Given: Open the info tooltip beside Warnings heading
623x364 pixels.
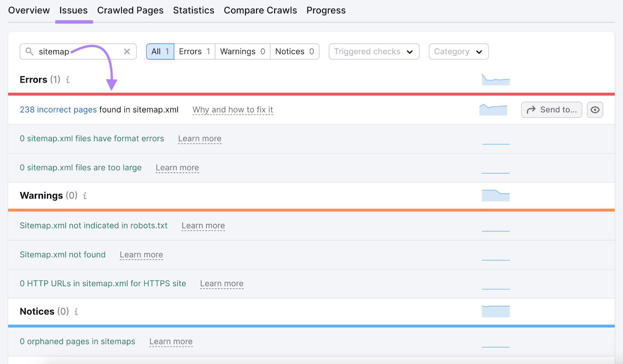Looking at the screenshot, I should (x=85, y=196).
